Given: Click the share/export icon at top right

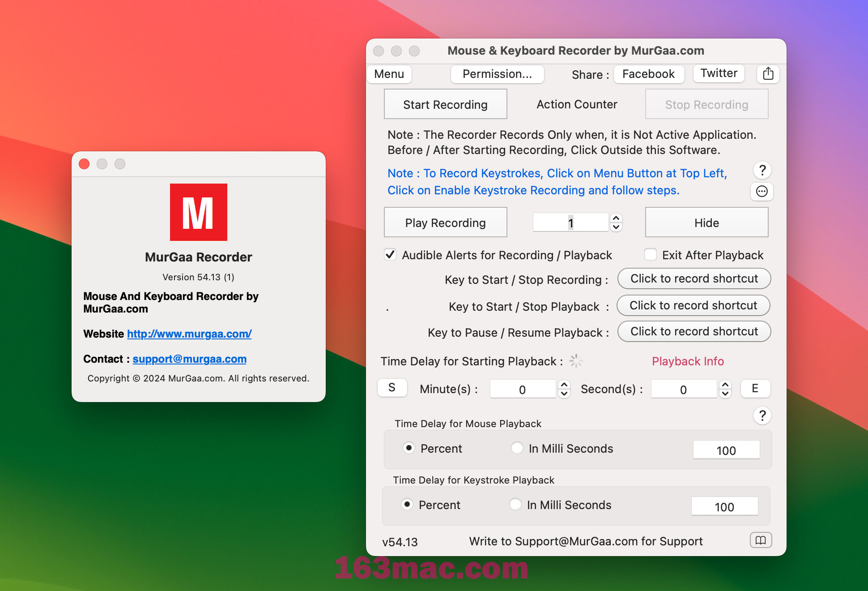Looking at the screenshot, I should pos(768,74).
